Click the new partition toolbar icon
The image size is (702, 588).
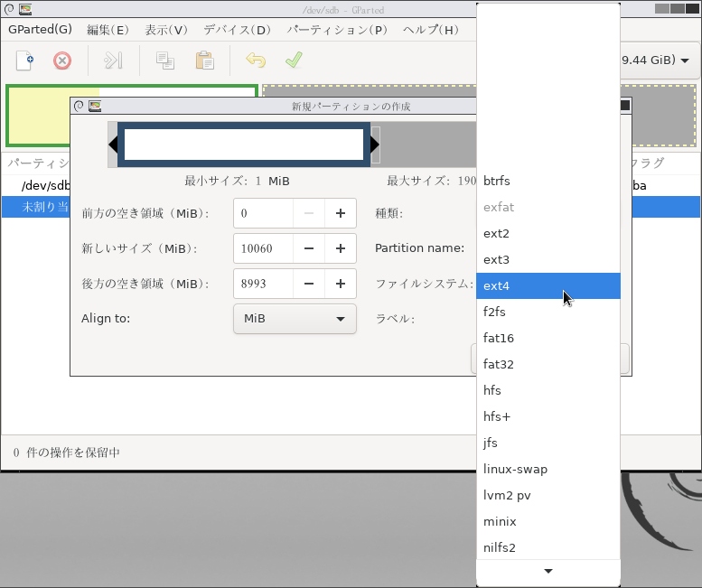click(24, 61)
